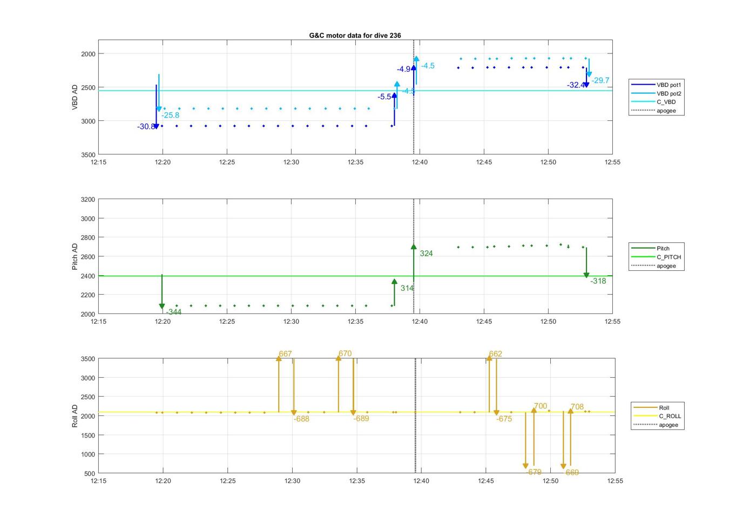The width and height of the screenshot is (756, 532).
Task: Click the 3200 tick label on Pitch axis
Action: 88,200
